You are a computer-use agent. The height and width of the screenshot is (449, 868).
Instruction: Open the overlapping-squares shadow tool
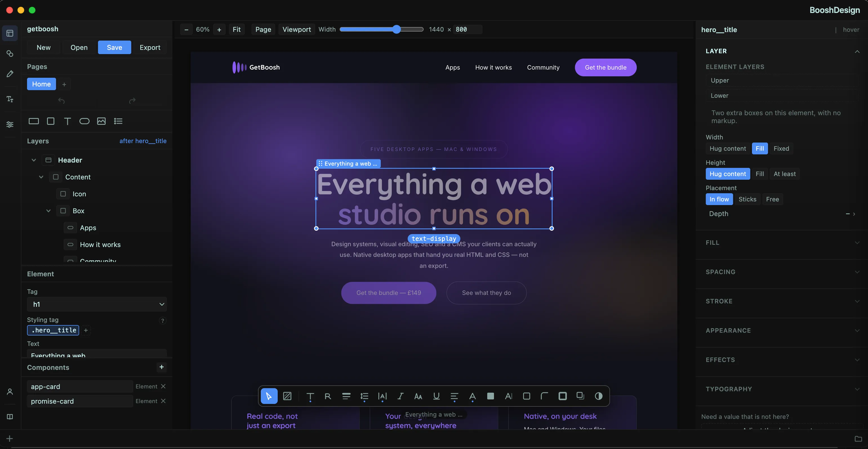click(580, 396)
